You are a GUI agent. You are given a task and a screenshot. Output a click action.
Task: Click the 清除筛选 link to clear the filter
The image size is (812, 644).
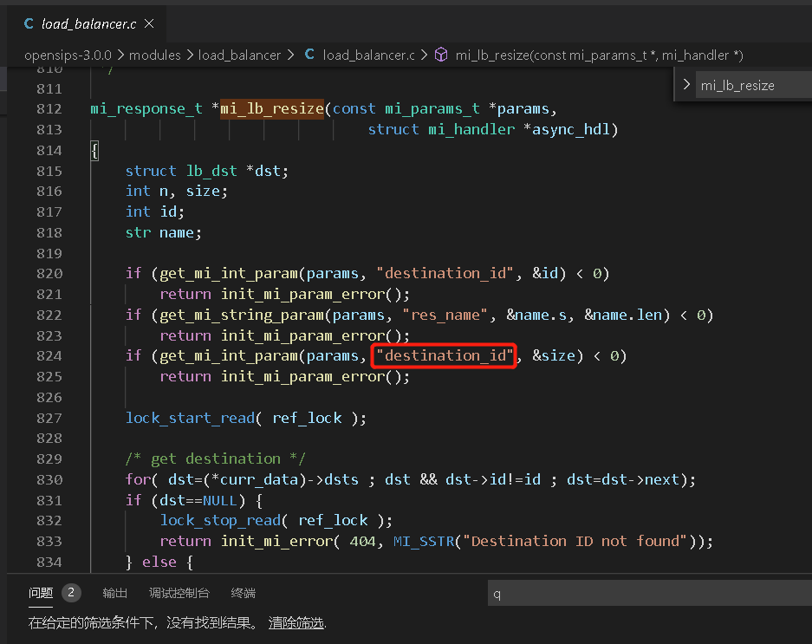pos(296,622)
